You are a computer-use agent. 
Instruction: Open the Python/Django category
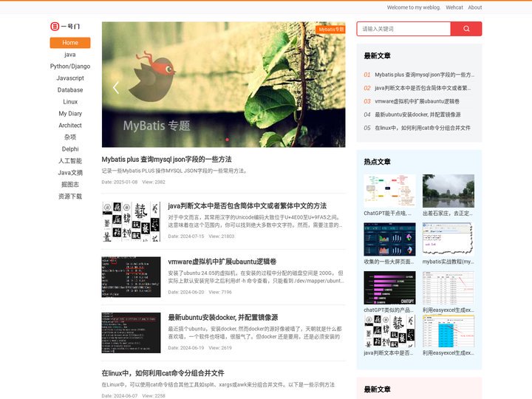click(70, 66)
